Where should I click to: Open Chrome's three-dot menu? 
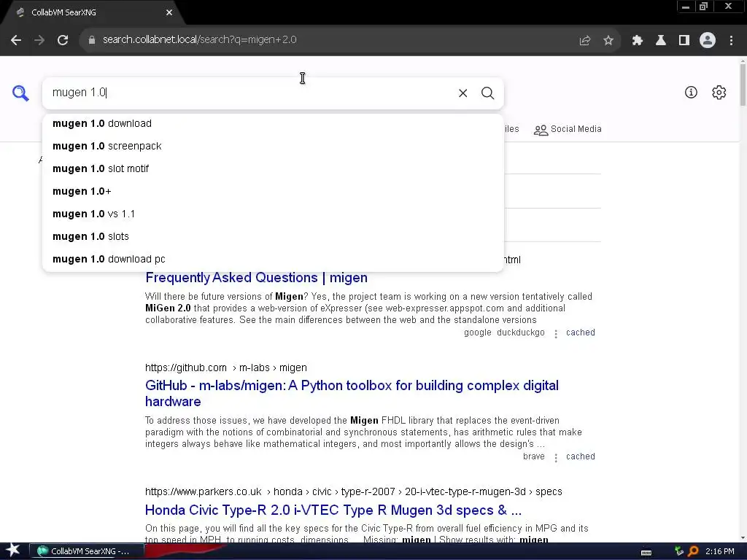point(731,41)
